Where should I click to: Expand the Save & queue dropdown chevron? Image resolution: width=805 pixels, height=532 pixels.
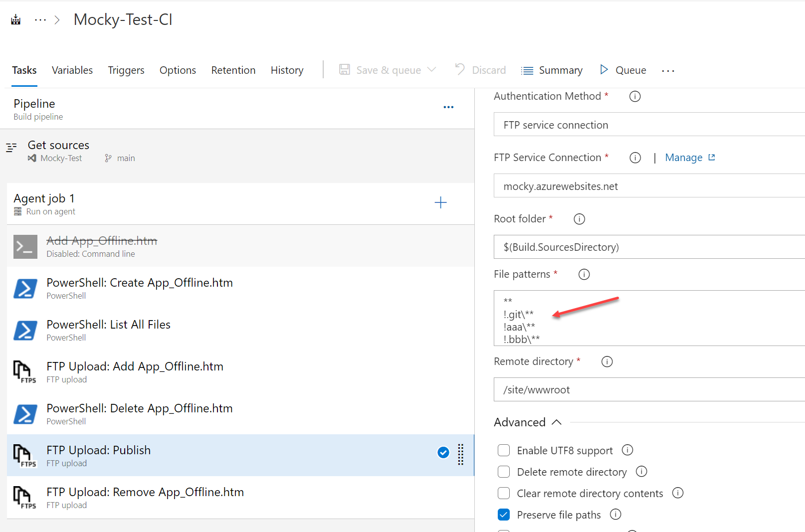pos(432,70)
